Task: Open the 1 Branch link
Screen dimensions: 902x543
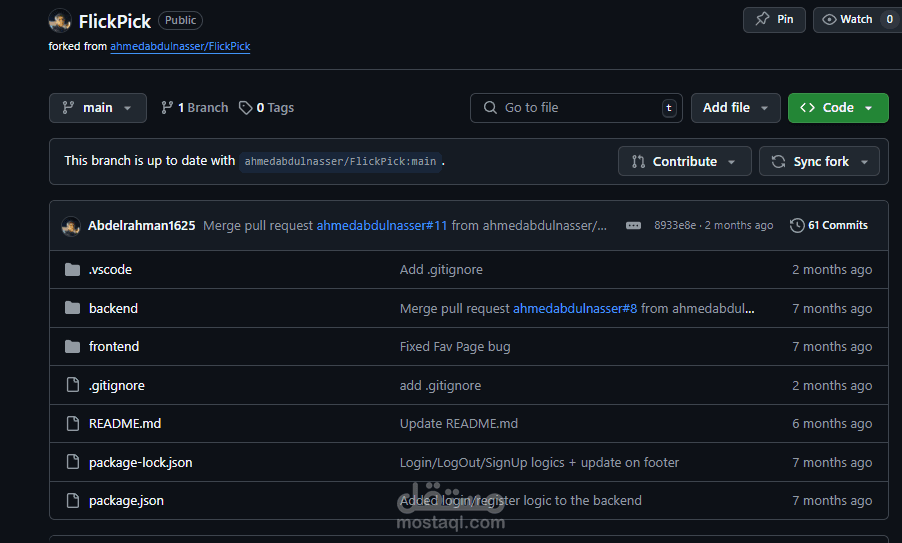Action: point(194,108)
